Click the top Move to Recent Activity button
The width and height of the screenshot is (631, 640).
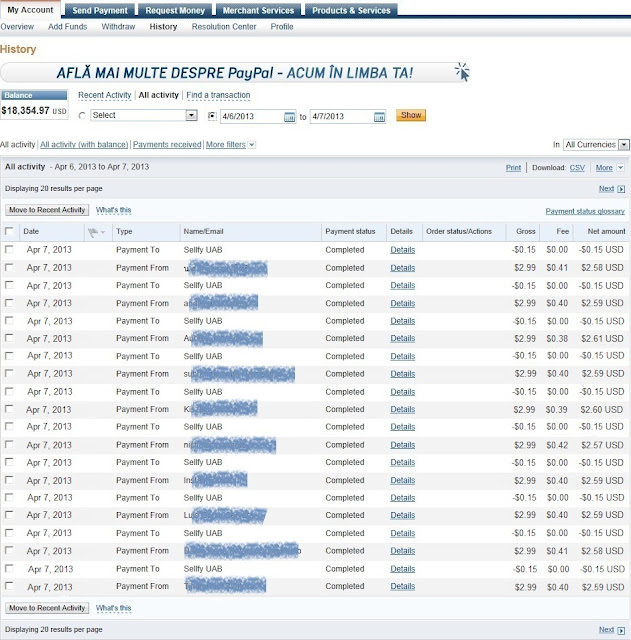click(47, 210)
